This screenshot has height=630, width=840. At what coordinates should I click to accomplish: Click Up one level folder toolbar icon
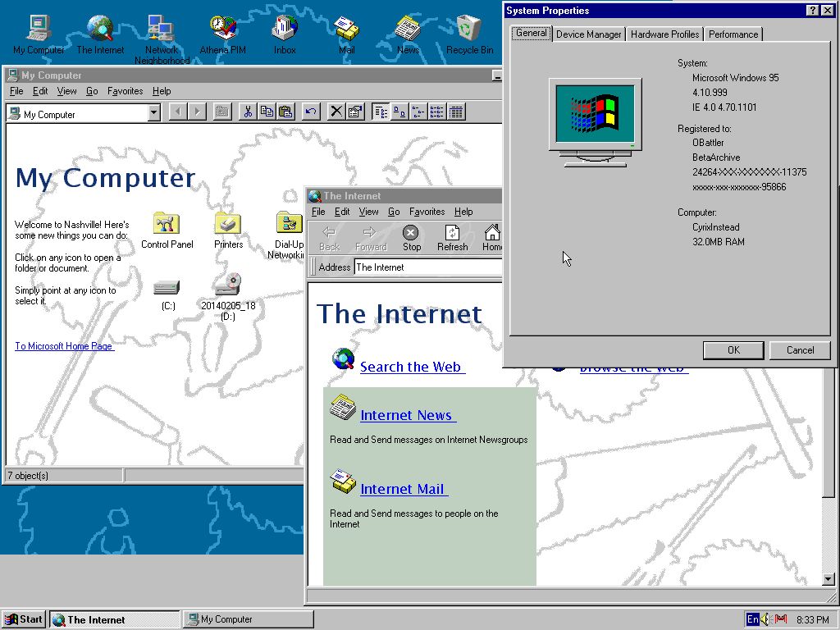tap(222, 112)
